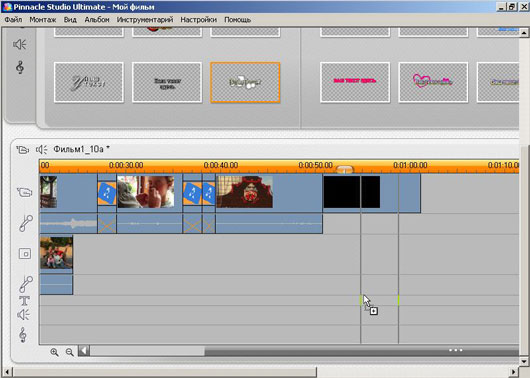Select the stylized Y title template
Image resolution: width=530 pixels, height=378 pixels.
pyautogui.click(x=89, y=82)
